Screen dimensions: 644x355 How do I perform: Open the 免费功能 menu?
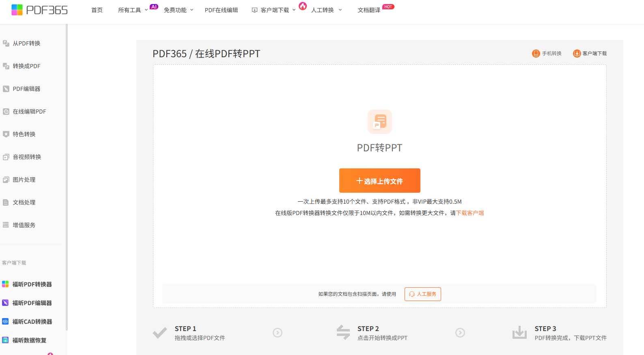[x=175, y=10]
